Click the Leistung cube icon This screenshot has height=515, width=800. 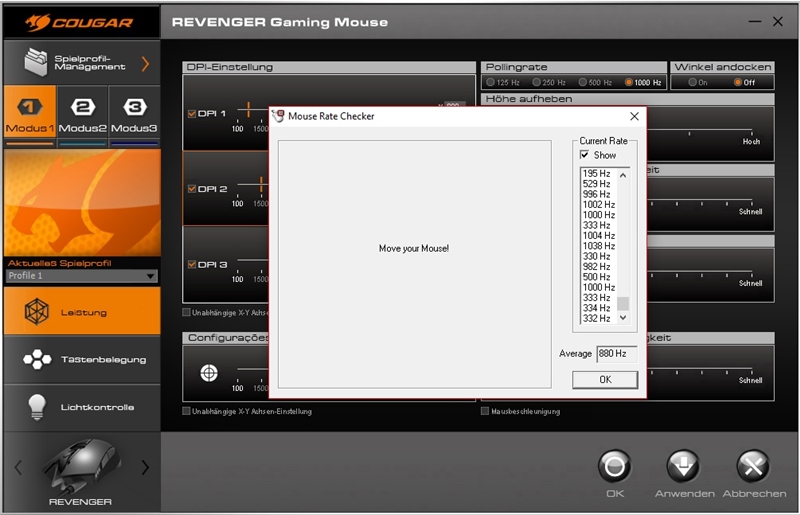(x=37, y=311)
